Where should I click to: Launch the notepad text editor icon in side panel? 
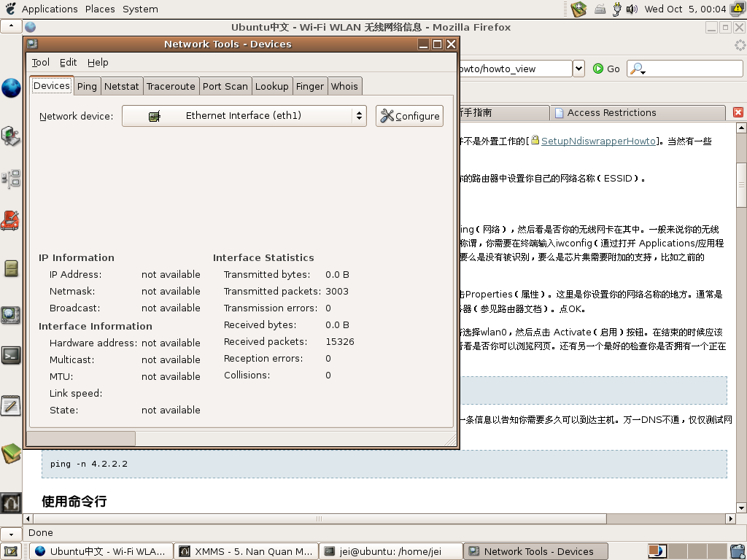tap(11, 405)
